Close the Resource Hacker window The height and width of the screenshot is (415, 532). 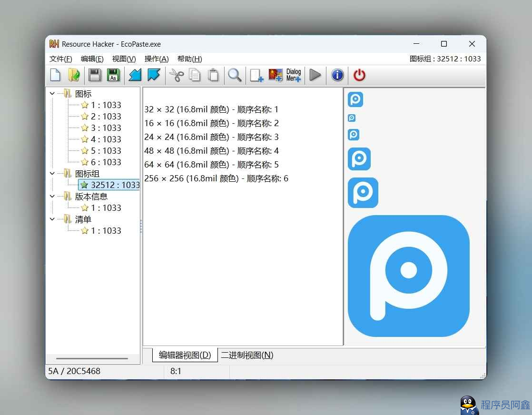(x=472, y=44)
